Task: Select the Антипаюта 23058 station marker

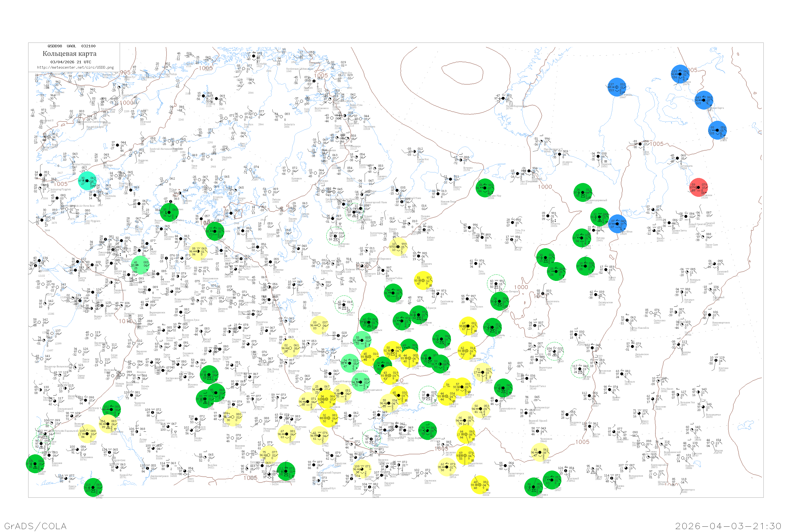Action: pos(677,159)
